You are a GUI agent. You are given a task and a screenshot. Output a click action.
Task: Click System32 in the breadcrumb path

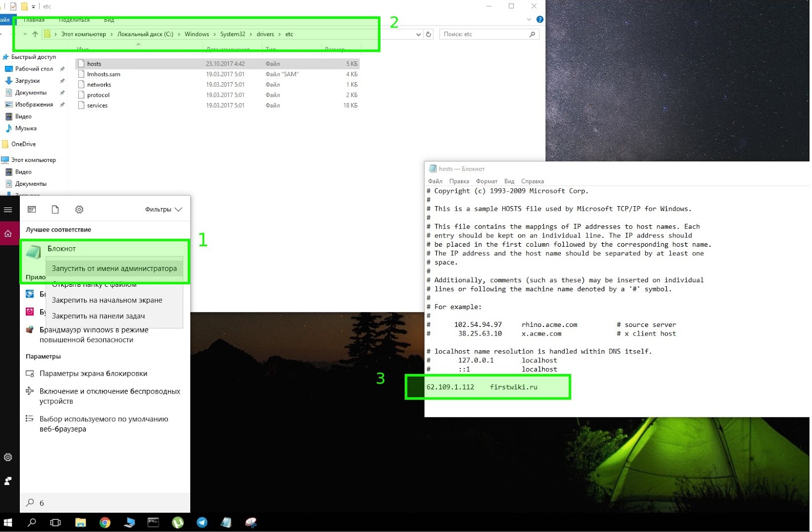click(232, 34)
